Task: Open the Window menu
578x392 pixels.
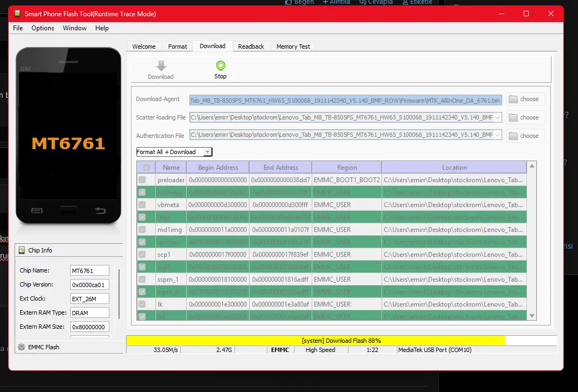Action: [x=75, y=28]
